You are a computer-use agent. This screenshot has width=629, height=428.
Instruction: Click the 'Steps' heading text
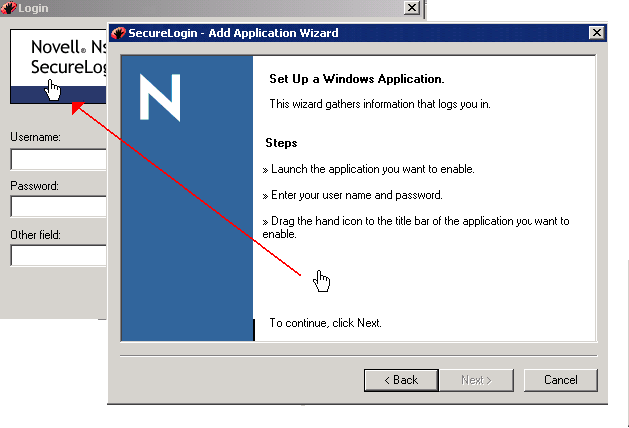click(x=281, y=143)
